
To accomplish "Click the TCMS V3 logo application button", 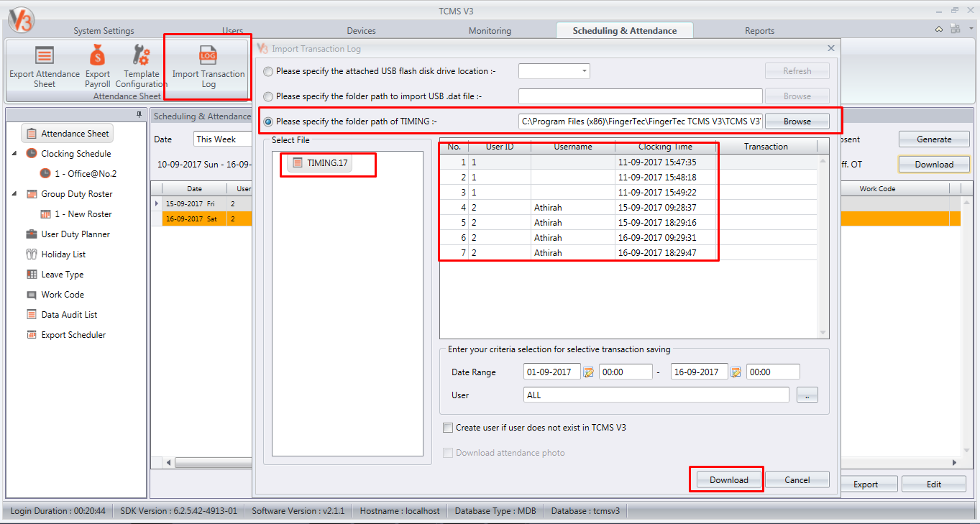I will tap(22, 22).
